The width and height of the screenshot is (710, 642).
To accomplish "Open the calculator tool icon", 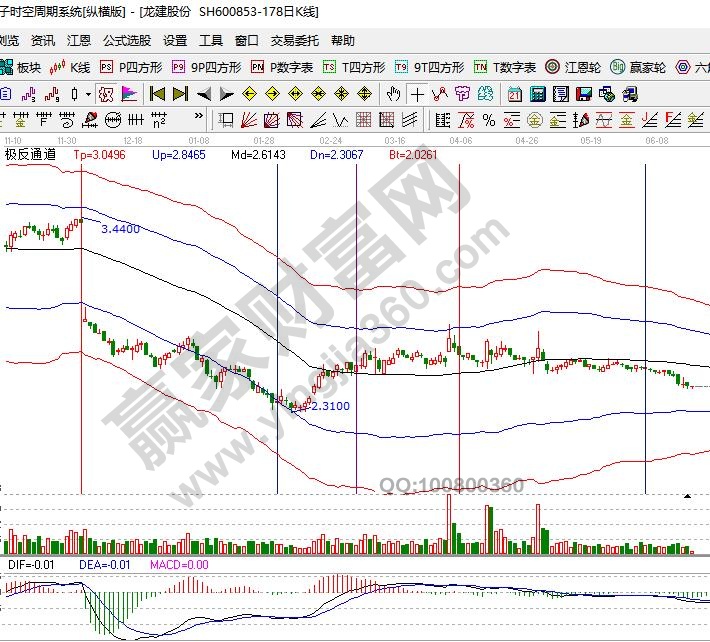I will pyautogui.click(x=537, y=94).
